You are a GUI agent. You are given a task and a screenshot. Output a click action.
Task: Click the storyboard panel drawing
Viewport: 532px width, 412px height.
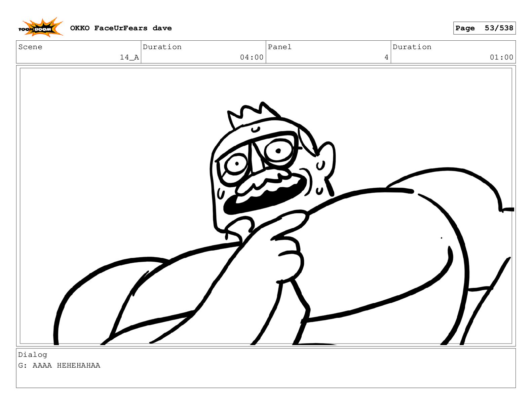pos(266,206)
